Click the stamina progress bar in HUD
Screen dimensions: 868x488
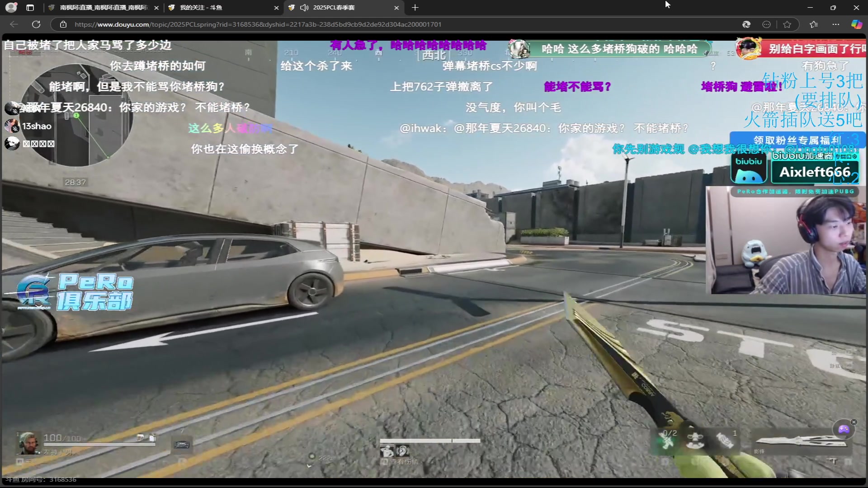430,441
